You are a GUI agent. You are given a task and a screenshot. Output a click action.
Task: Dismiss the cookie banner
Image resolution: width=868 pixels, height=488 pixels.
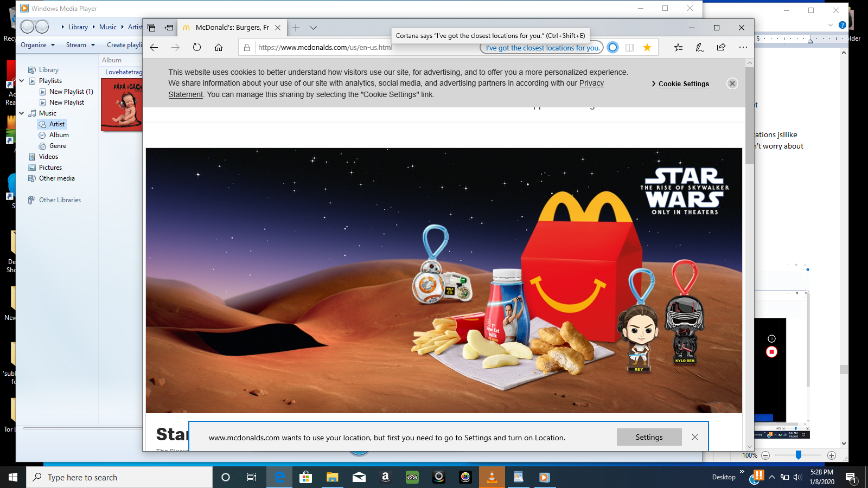point(732,84)
